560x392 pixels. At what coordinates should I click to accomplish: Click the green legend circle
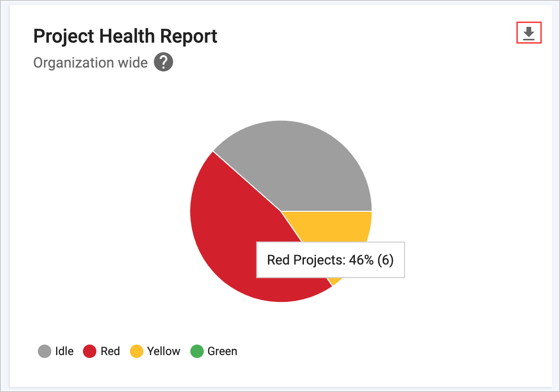click(197, 351)
